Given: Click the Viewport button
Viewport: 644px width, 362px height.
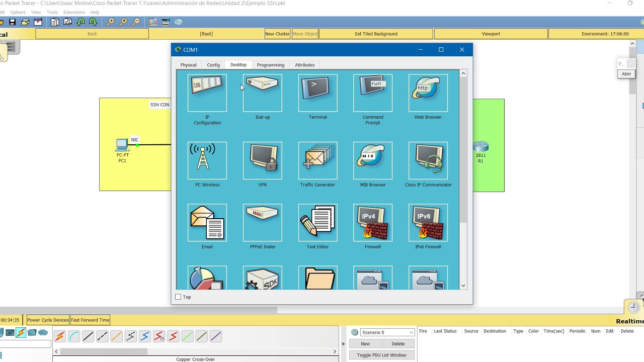Looking at the screenshot, I should (491, 34).
